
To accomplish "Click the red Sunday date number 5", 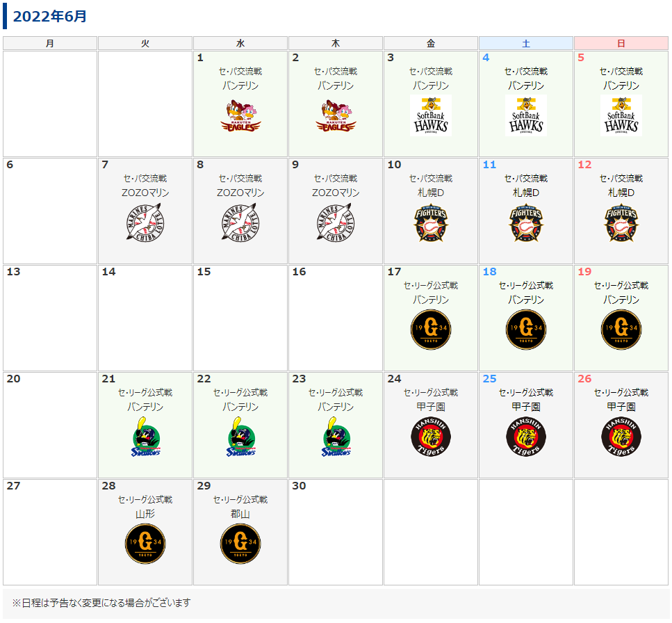I will coord(581,58).
